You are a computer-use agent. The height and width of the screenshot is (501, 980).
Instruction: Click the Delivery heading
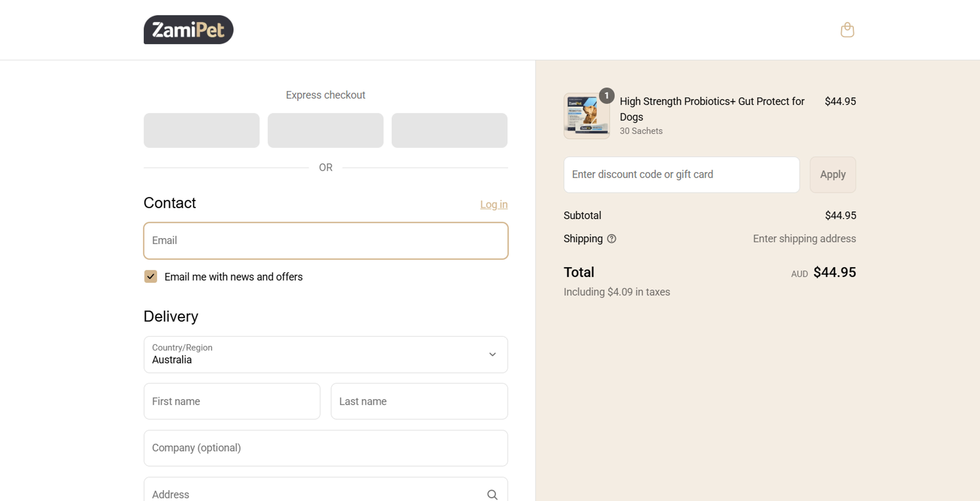click(x=171, y=316)
